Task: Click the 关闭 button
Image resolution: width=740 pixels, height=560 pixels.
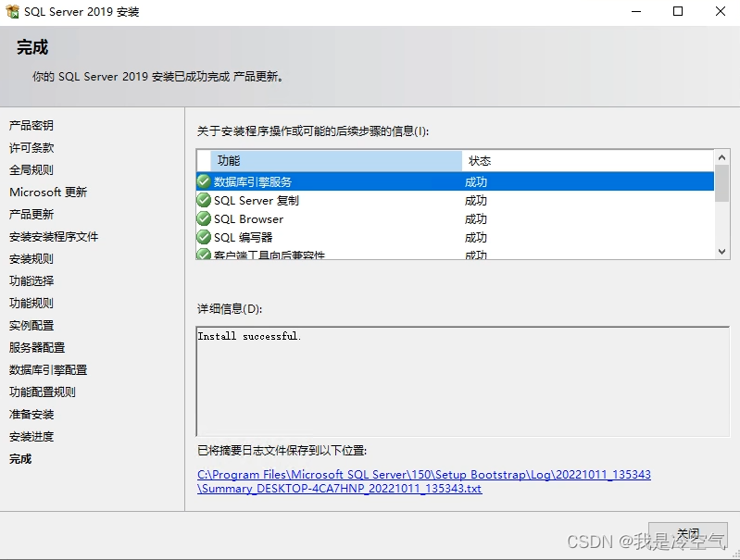Action: click(687, 534)
